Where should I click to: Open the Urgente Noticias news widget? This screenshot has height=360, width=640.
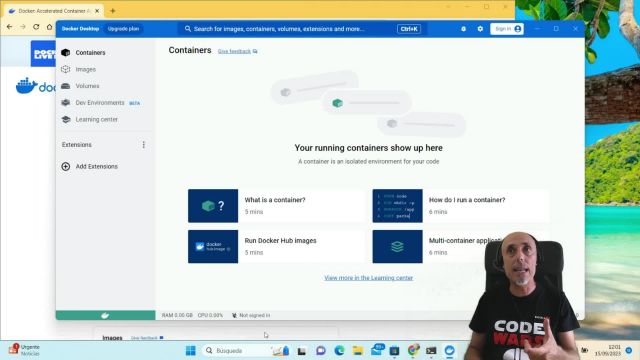(25, 350)
